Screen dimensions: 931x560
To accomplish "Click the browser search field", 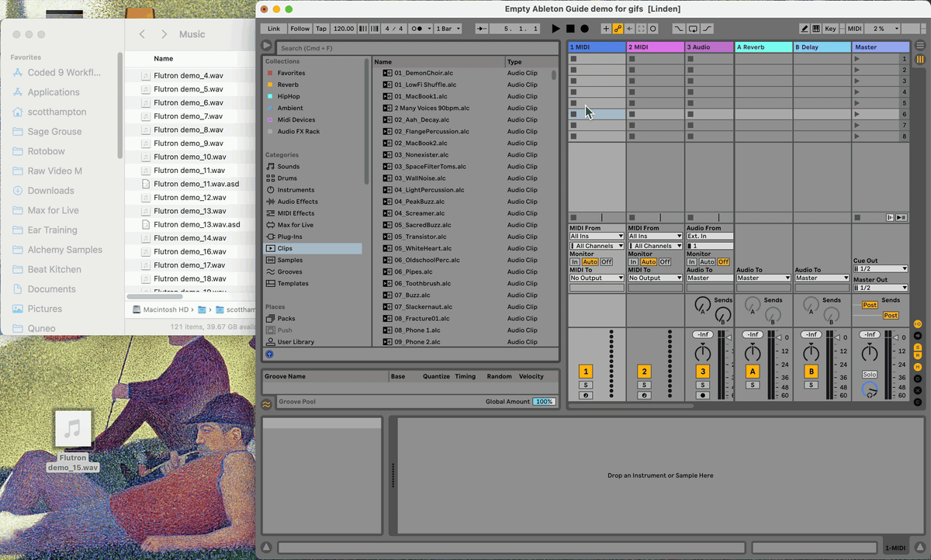I will tap(417, 48).
